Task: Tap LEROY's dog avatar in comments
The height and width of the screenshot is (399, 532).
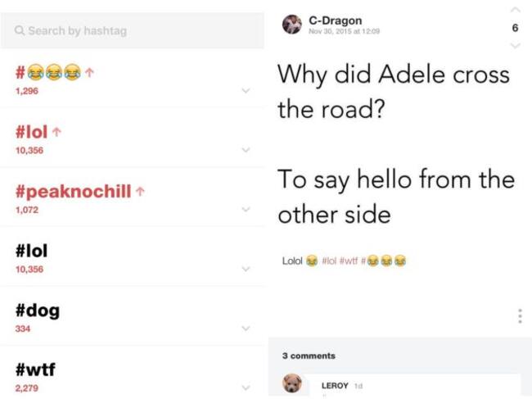Action: [292, 383]
